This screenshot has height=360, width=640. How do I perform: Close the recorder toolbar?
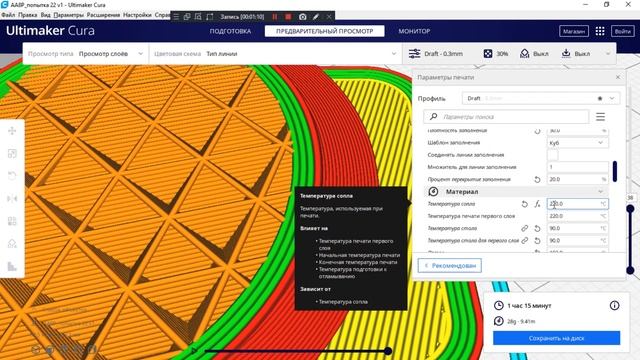point(329,17)
